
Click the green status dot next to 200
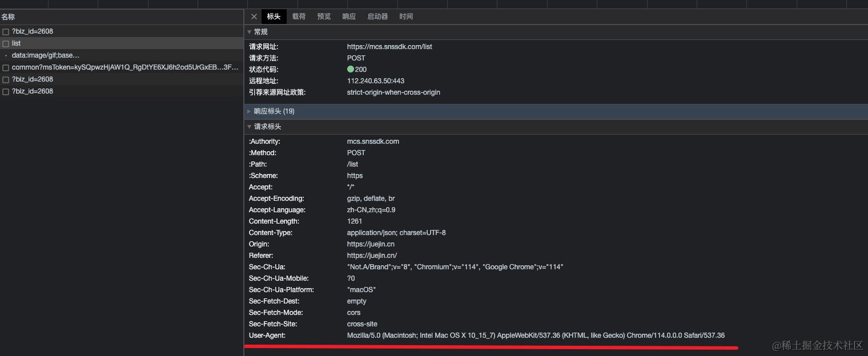click(x=351, y=69)
